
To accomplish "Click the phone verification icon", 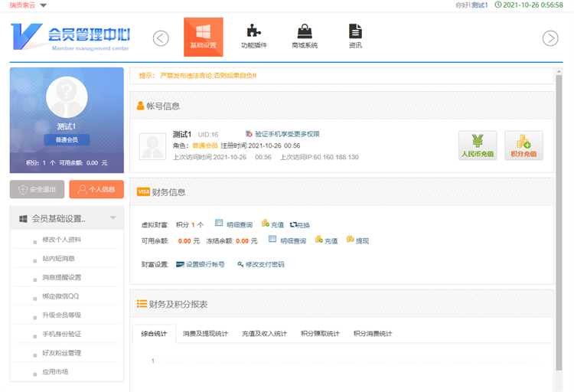I will pyautogui.click(x=249, y=134).
